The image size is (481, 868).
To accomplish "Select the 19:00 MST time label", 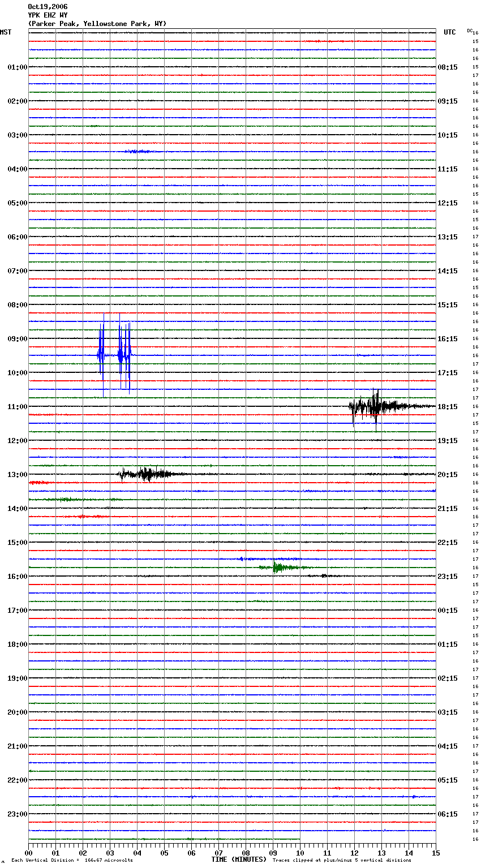I will coord(18,678).
